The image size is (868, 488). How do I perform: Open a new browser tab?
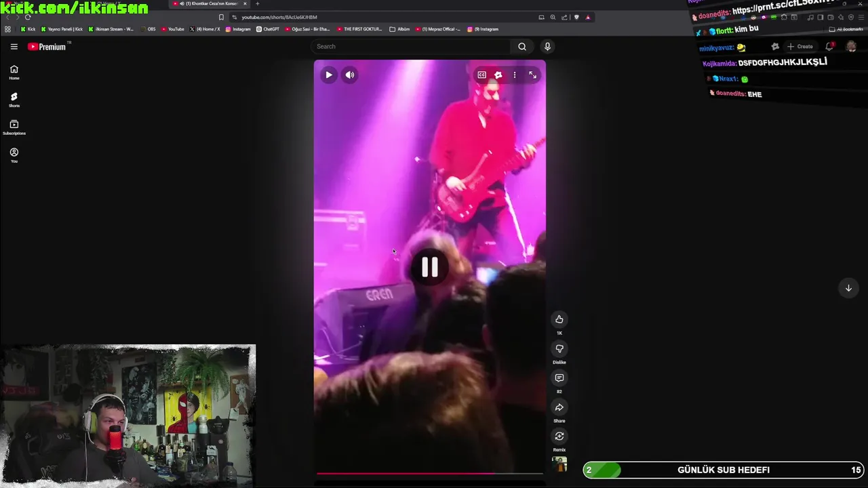coord(257,3)
